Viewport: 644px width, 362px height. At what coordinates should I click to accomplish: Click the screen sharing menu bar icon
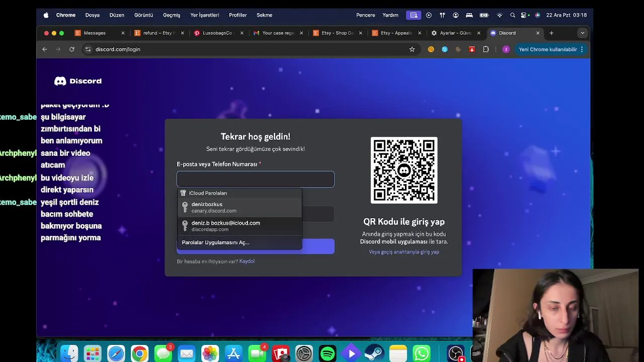(x=414, y=15)
